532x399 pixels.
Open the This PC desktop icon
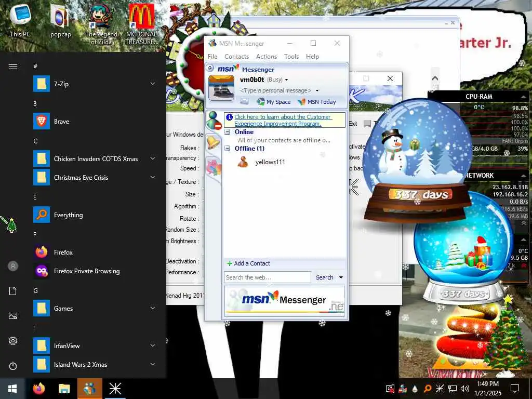20,20
